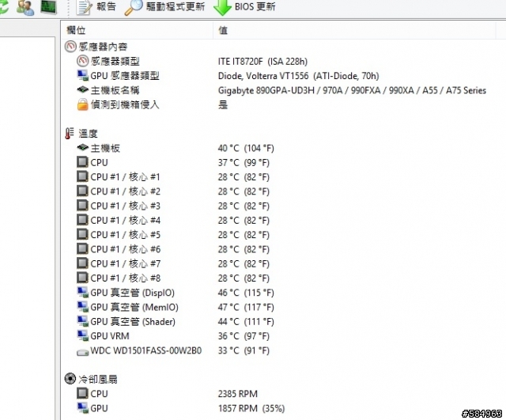This screenshot has width=506, height=420.
Task: Click the CPU #1 / 核心 #6 icon
Action: pyautogui.click(x=82, y=248)
